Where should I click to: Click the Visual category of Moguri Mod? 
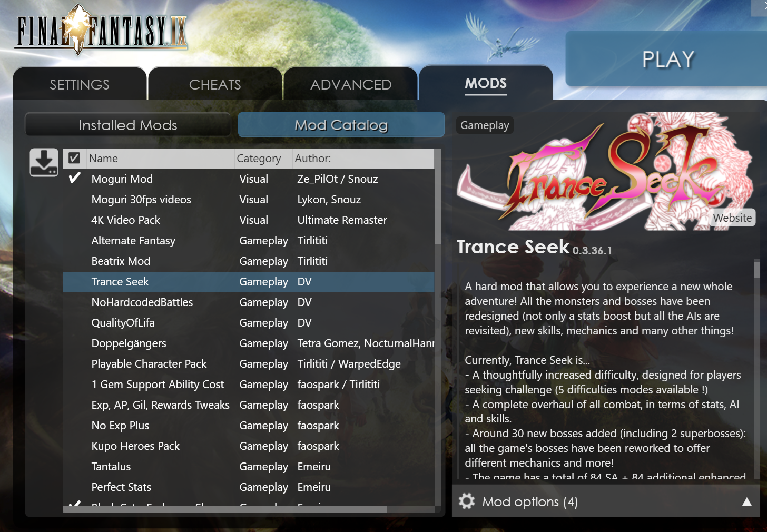coord(253,179)
